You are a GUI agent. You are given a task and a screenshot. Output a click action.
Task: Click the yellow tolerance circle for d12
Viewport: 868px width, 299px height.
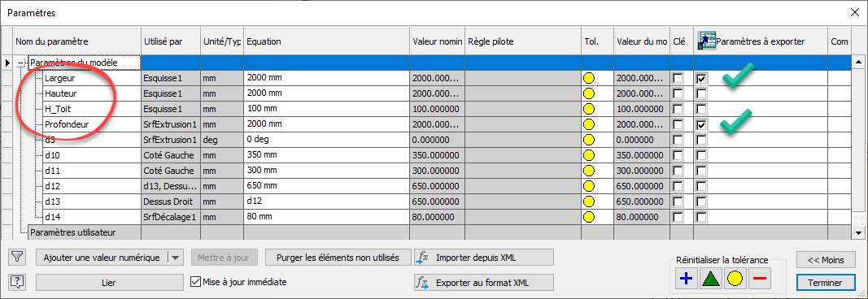pos(589,186)
